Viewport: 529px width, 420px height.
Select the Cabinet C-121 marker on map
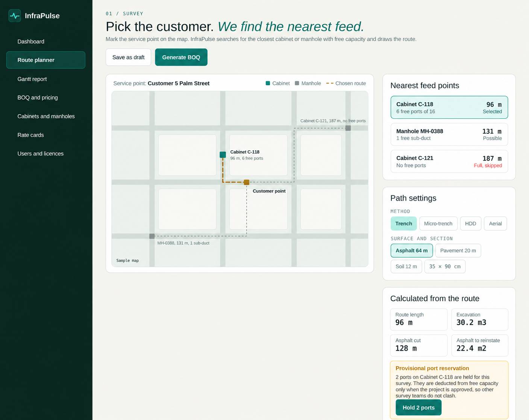pos(348,128)
